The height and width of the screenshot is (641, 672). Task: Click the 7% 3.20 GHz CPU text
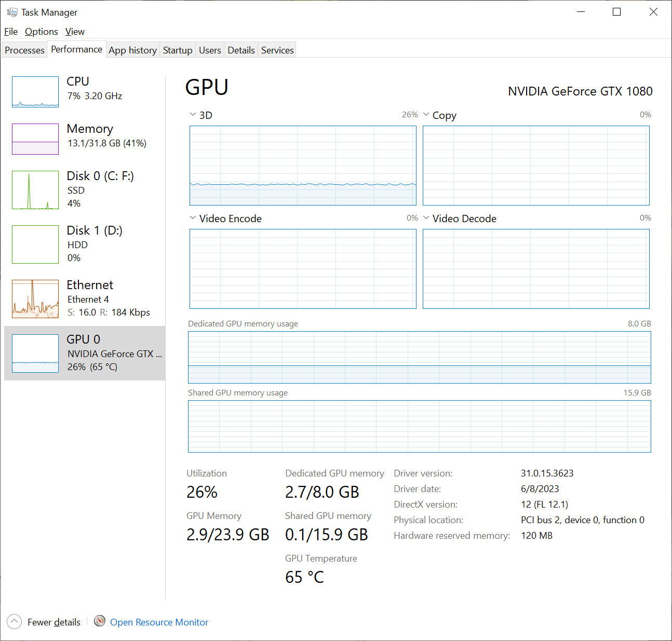click(95, 96)
